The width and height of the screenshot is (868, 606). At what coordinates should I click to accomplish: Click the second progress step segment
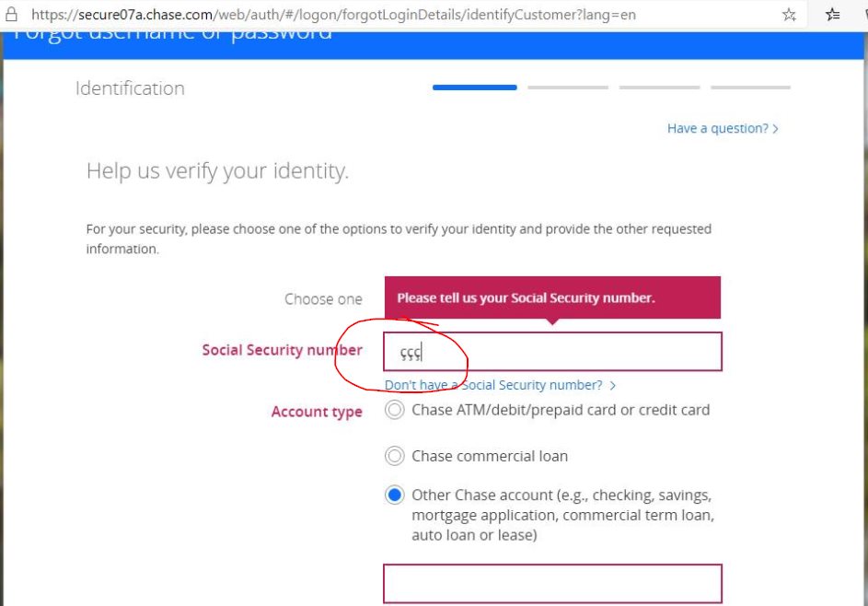[x=566, y=87]
